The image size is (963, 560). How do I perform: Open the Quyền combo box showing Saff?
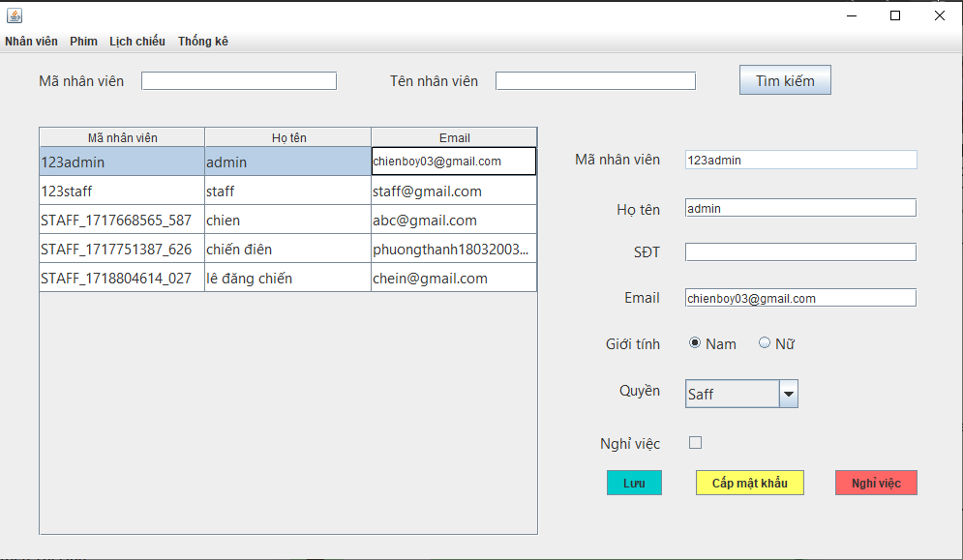point(741,394)
